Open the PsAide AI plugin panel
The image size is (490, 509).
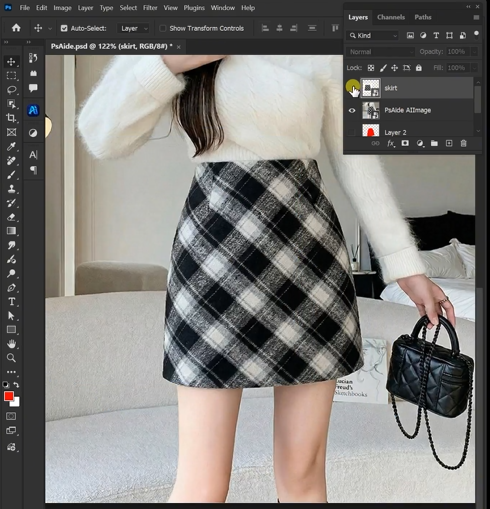click(33, 110)
